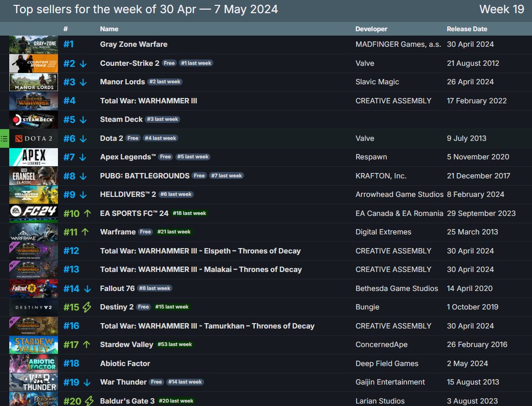The height and width of the screenshot is (406, 532).
Task: Click the Stardew Valley thumbnail image
Action: (33, 345)
